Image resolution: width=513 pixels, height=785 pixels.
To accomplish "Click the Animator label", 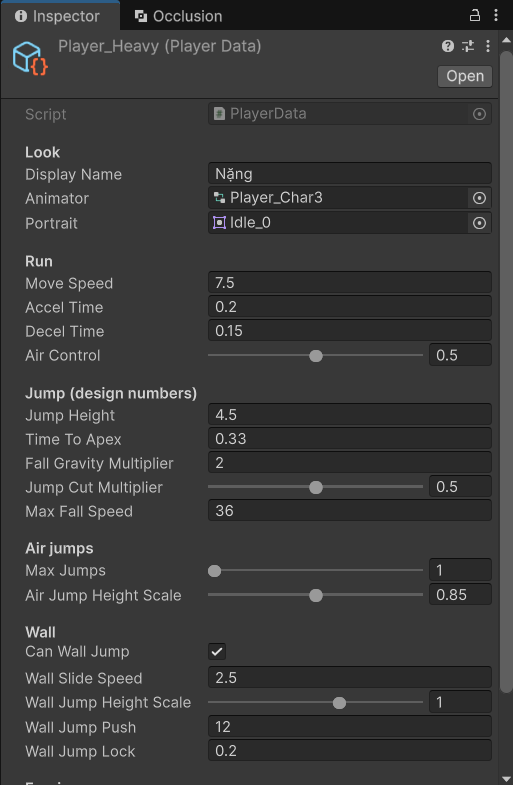I will pyautogui.click(x=57, y=199).
